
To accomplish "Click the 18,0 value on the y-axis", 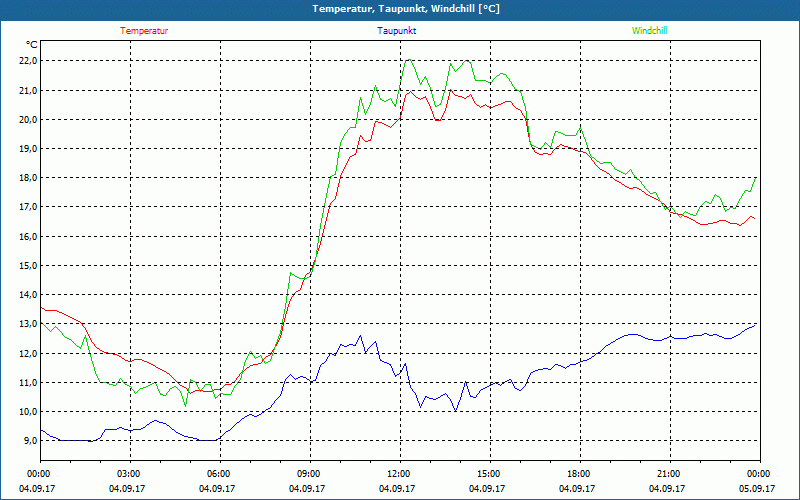I will 26,178.
